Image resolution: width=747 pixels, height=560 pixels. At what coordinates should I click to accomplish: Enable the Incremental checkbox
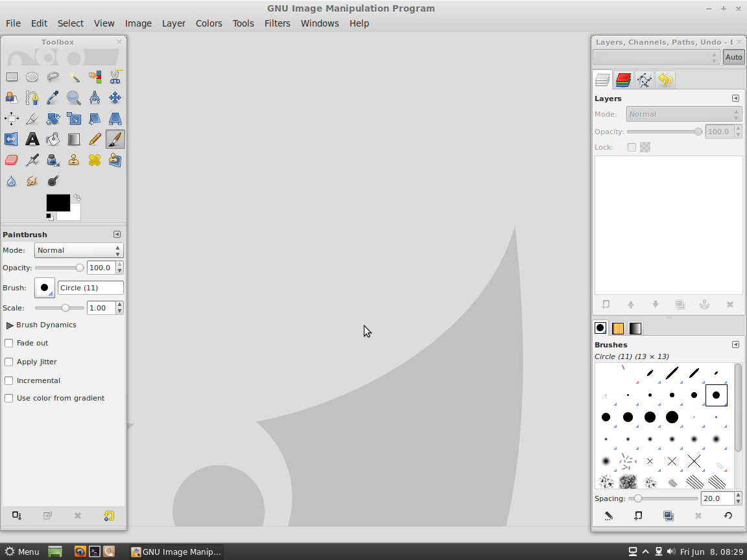tap(8, 381)
